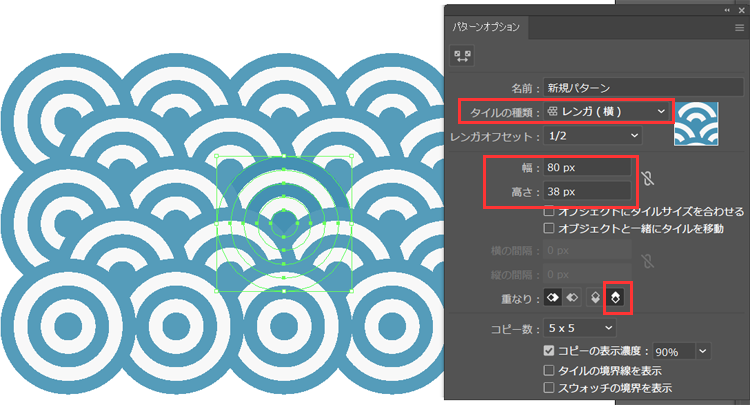Click the selected wave artwork center on canvas
The width and height of the screenshot is (750, 405).
[x=284, y=223]
